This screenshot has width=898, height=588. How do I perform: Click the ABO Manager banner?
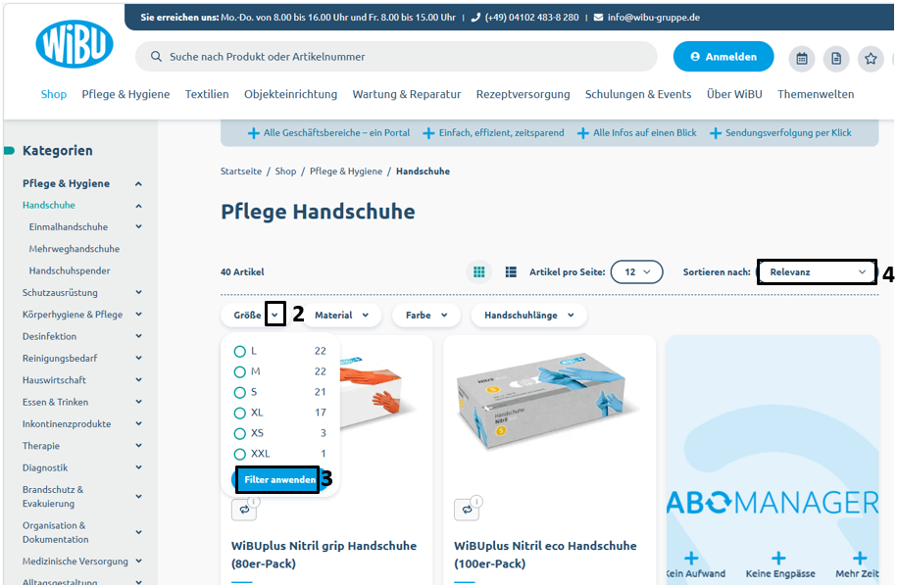[x=772, y=461]
